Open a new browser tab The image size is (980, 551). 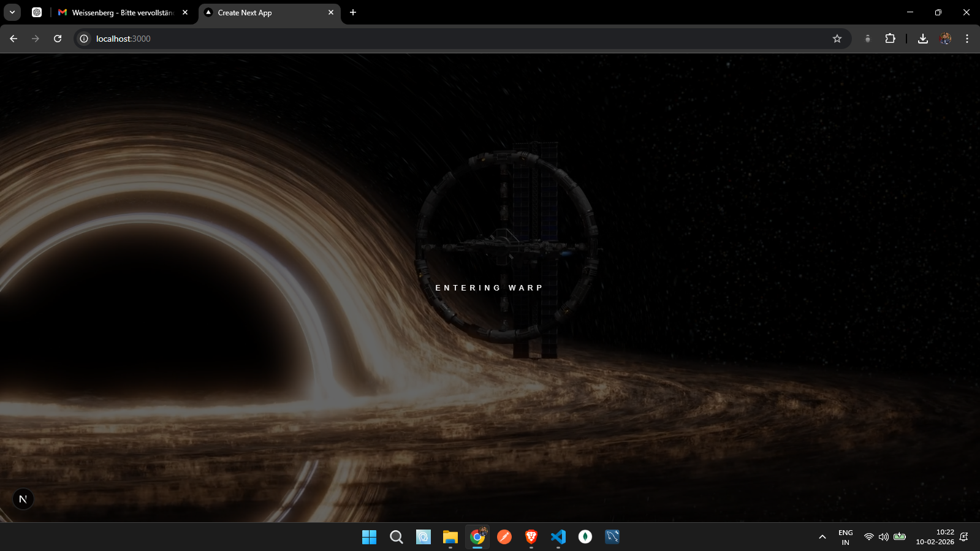pyautogui.click(x=353, y=12)
